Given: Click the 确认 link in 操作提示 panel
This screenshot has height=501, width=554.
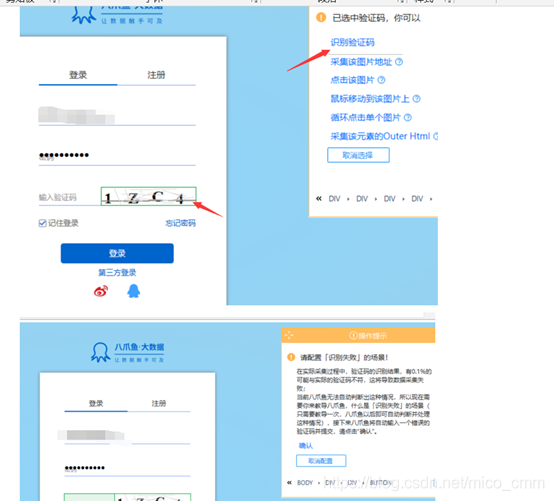Looking at the screenshot, I should 306,446.
